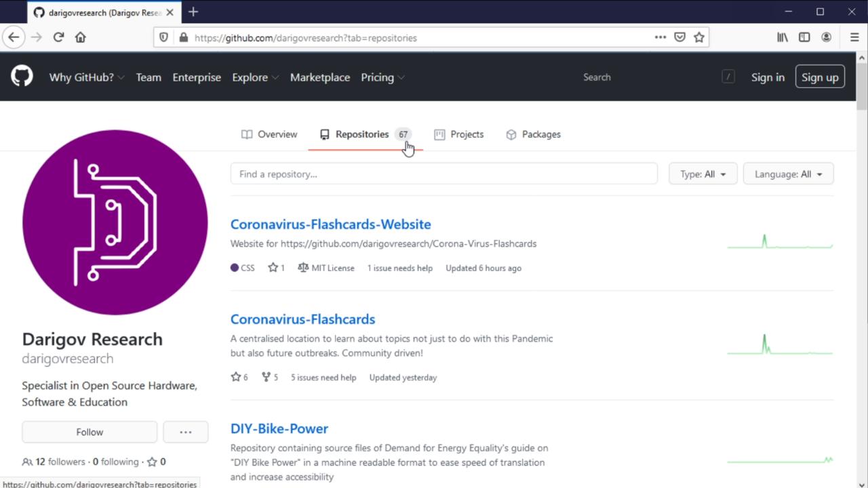Click the star count on Coronavirus-Flashcards-Website
The image size is (868, 488).
(276, 268)
